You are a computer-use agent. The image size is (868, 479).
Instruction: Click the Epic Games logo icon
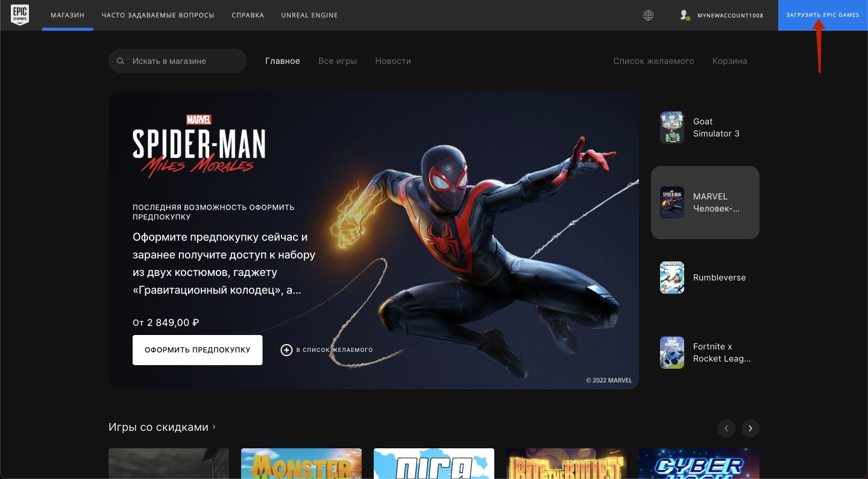click(19, 15)
